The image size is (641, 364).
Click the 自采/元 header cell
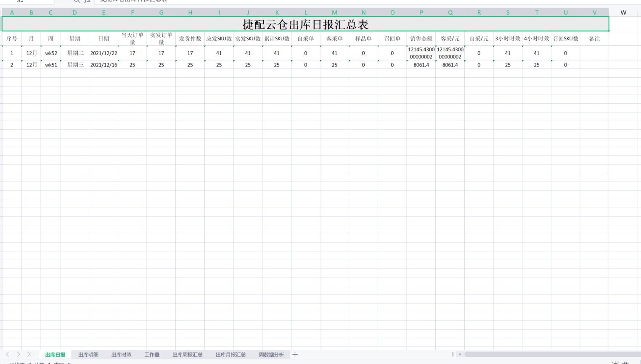[479, 39]
